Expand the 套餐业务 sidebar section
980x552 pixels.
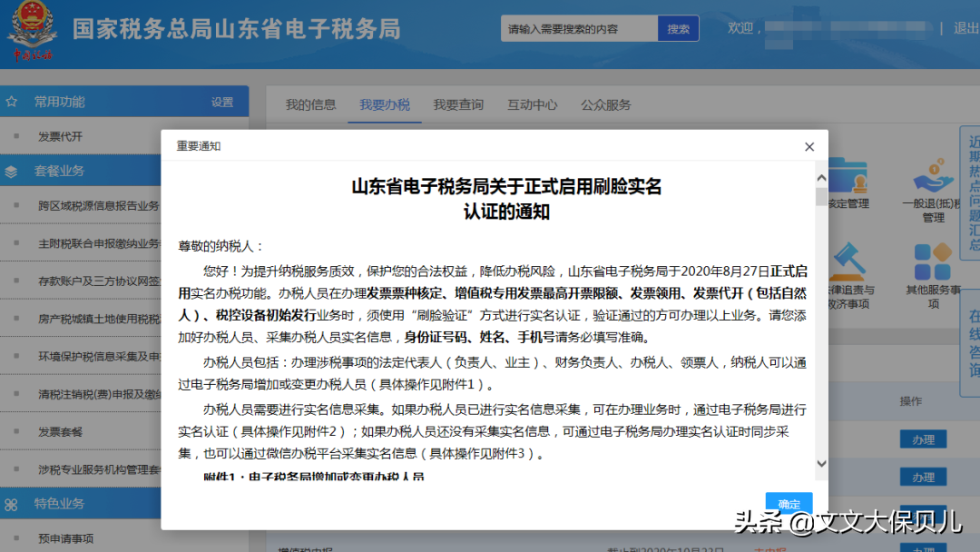(x=60, y=171)
